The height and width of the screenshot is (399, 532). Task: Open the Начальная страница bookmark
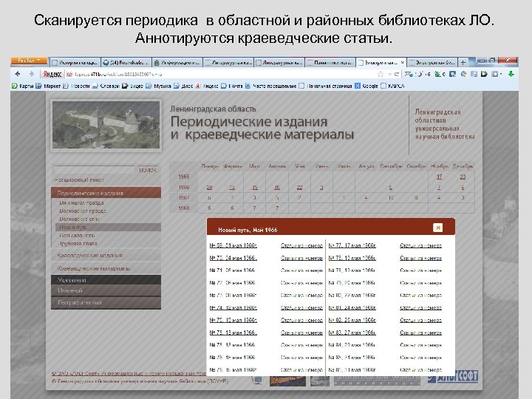pyautogui.click(x=325, y=86)
